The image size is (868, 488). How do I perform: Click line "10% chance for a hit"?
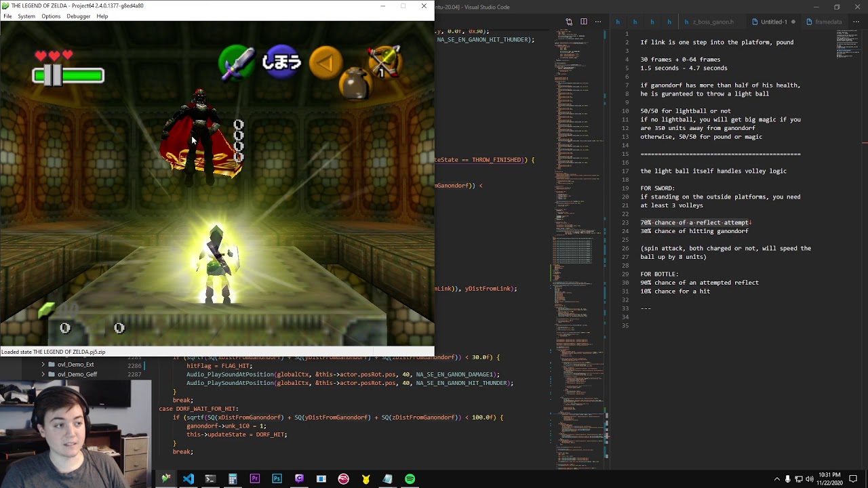(675, 291)
